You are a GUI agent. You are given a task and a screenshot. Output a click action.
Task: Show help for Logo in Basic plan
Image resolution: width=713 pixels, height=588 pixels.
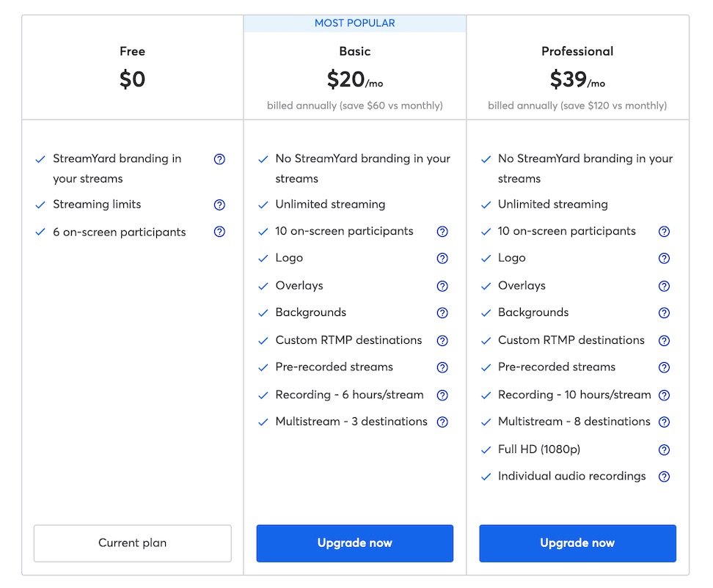pyautogui.click(x=442, y=258)
